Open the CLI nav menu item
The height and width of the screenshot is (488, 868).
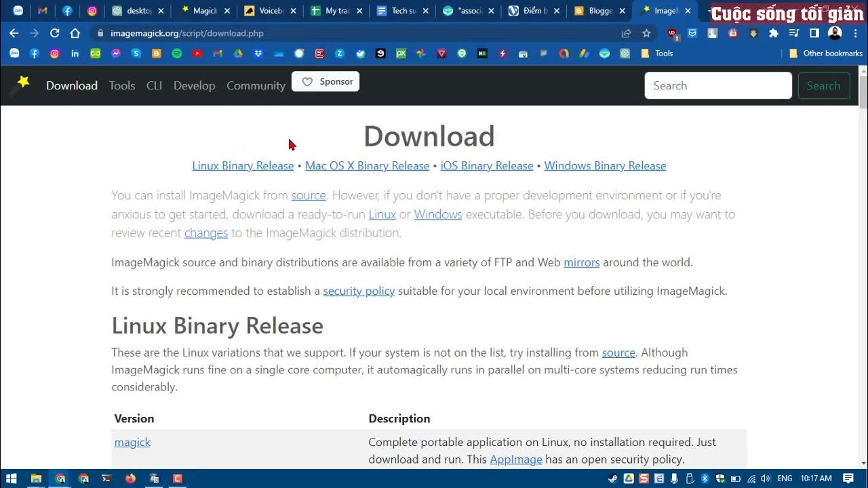154,85
